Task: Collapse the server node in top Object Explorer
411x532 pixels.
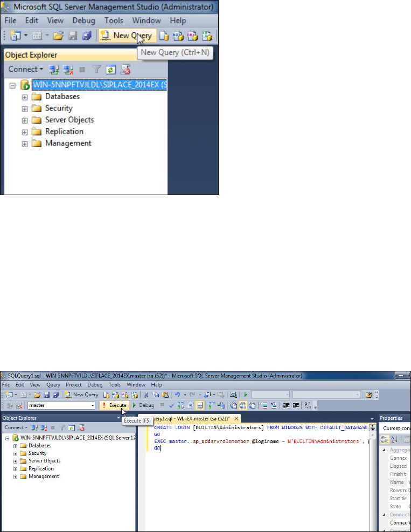Action: (12, 86)
